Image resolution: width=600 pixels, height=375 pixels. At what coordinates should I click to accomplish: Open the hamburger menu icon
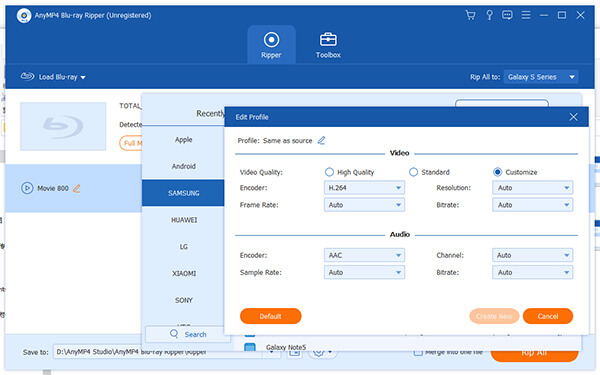tap(526, 15)
